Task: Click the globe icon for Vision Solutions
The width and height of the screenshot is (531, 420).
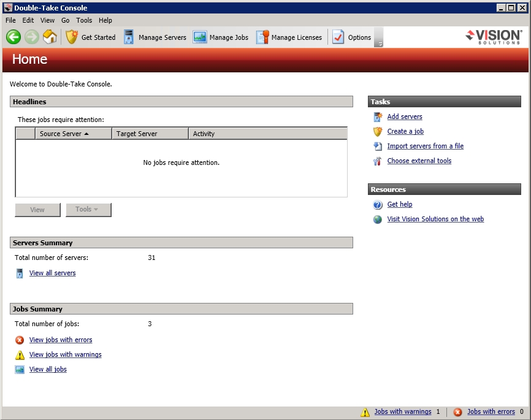Action: point(378,220)
